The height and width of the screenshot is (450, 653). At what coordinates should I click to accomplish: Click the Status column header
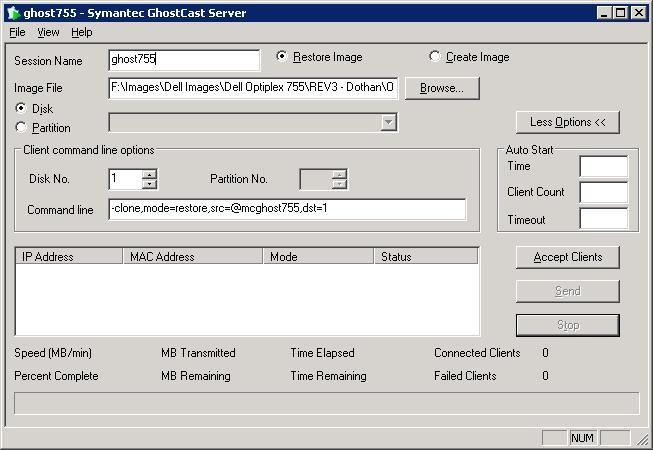(x=426, y=256)
